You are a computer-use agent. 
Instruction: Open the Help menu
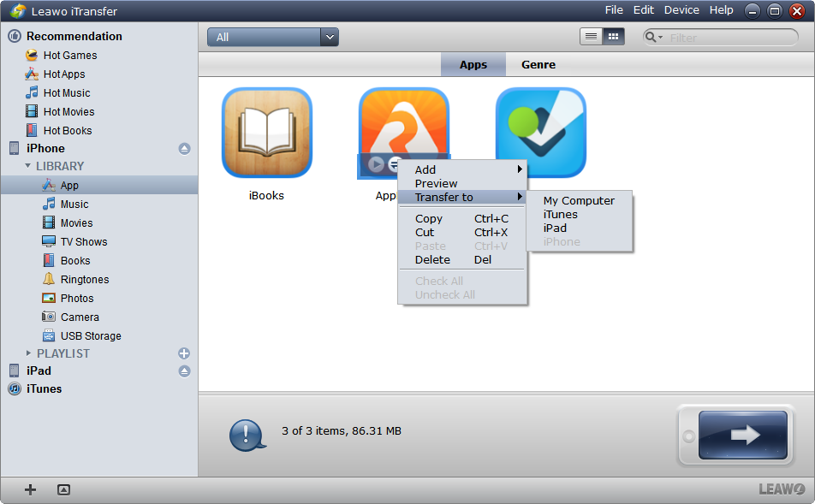pos(722,10)
